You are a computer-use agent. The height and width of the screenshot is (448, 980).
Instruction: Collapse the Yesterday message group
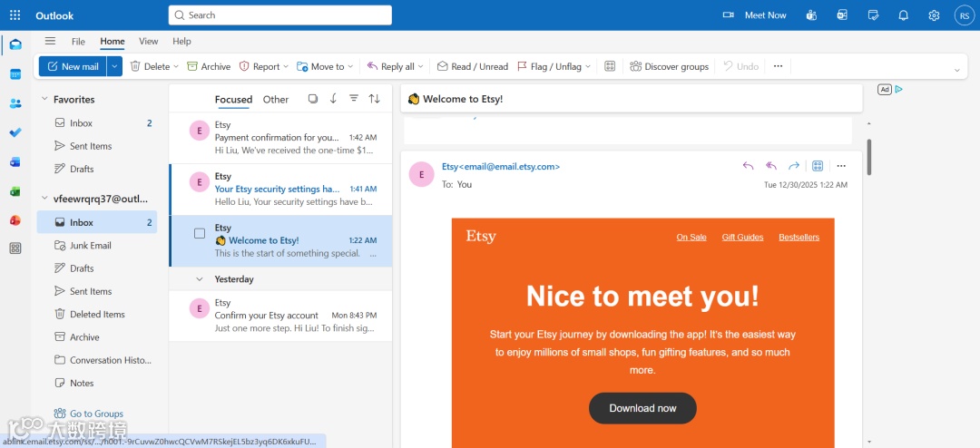(200, 279)
